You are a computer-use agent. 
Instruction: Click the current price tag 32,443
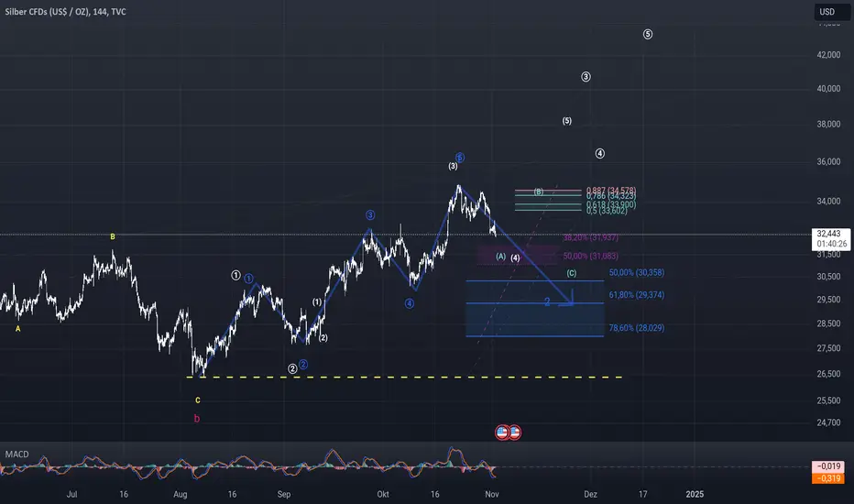coord(831,238)
